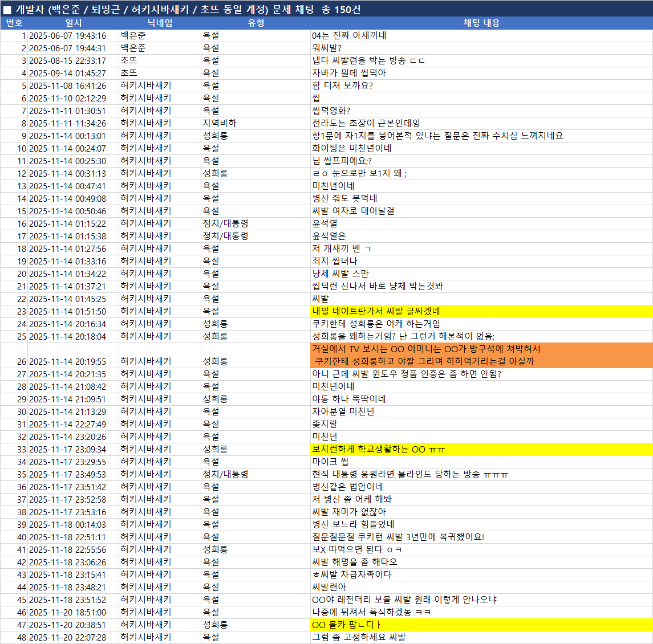
Task: Select yellow cell 'OO 몰카 팝ㄴ디ㅏ'
Action: pos(481,625)
